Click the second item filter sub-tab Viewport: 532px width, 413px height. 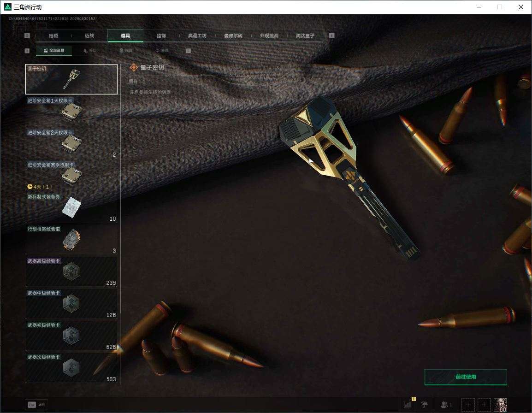pyautogui.click(x=90, y=51)
